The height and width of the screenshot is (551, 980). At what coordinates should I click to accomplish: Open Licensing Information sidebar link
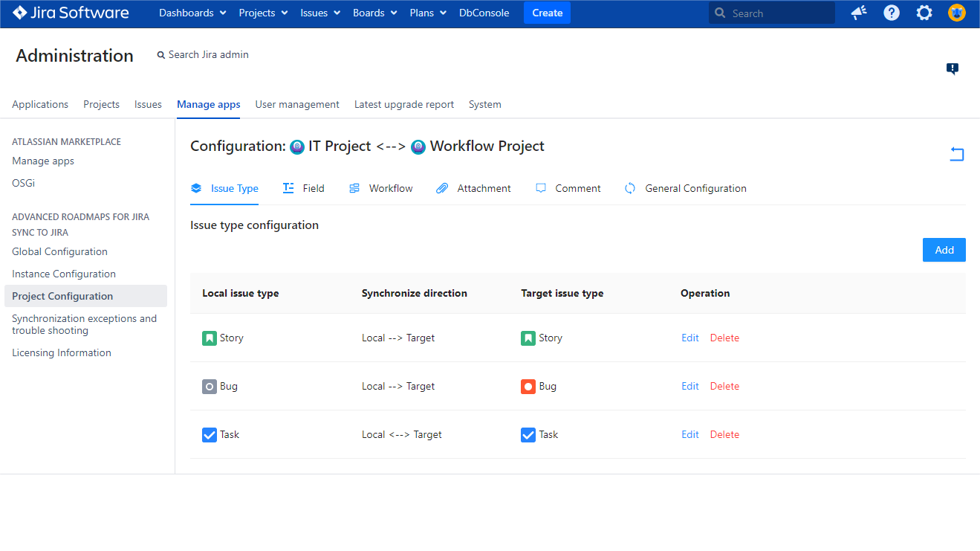click(62, 352)
